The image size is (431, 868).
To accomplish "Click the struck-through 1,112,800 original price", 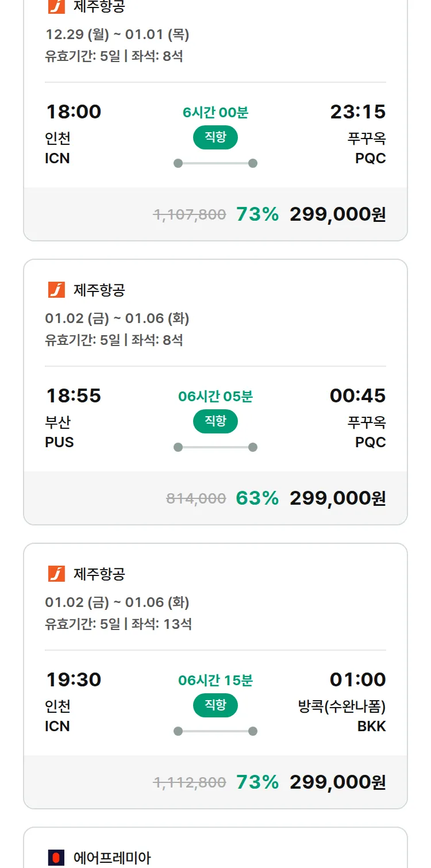I will pyautogui.click(x=190, y=782).
